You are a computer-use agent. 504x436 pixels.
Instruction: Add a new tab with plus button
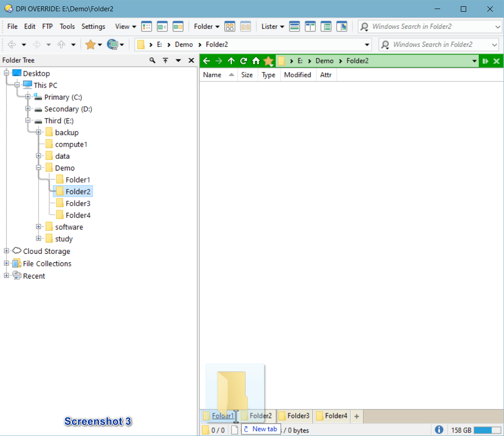click(356, 416)
